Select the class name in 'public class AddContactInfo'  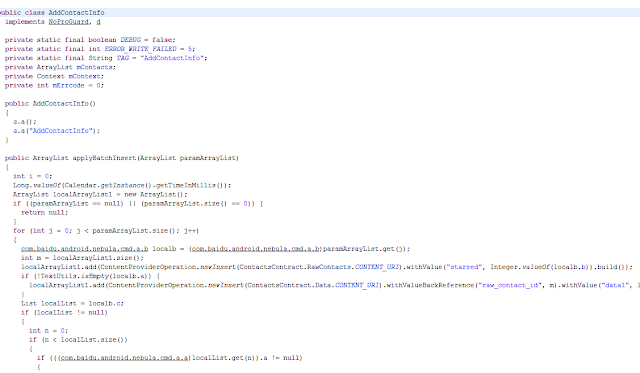pyautogui.click(x=76, y=13)
